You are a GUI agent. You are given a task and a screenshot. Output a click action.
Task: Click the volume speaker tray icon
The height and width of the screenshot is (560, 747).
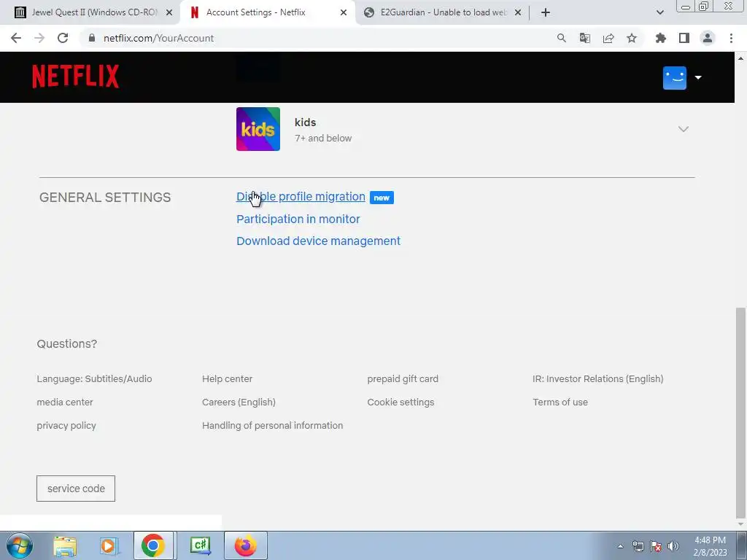[673, 546]
